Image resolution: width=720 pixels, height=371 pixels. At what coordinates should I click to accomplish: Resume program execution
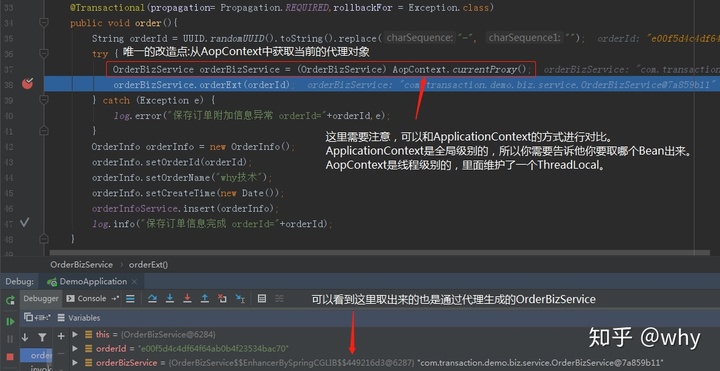[10, 321]
